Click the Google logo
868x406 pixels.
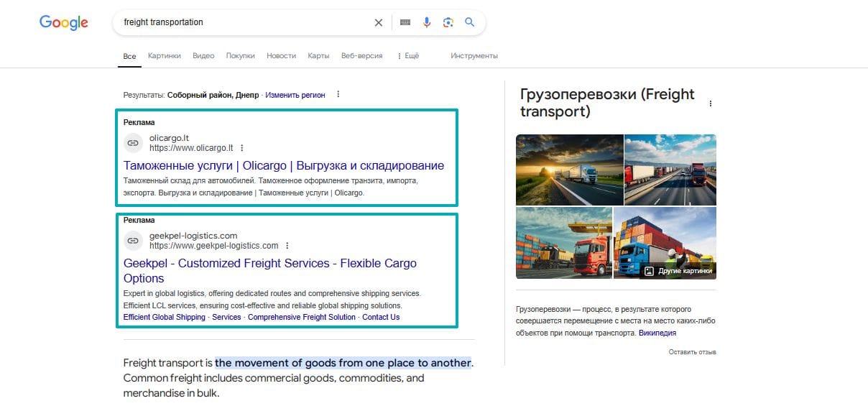coord(64,22)
